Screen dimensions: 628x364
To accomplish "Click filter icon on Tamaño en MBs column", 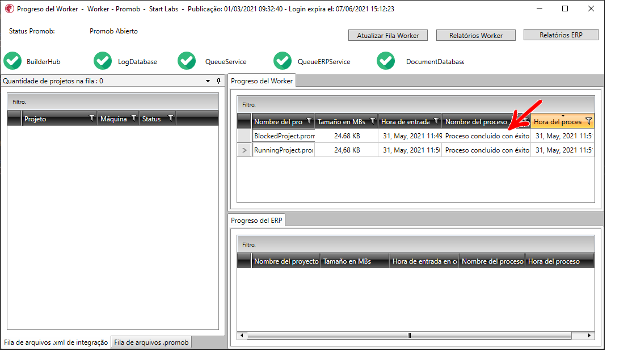I will point(372,121).
